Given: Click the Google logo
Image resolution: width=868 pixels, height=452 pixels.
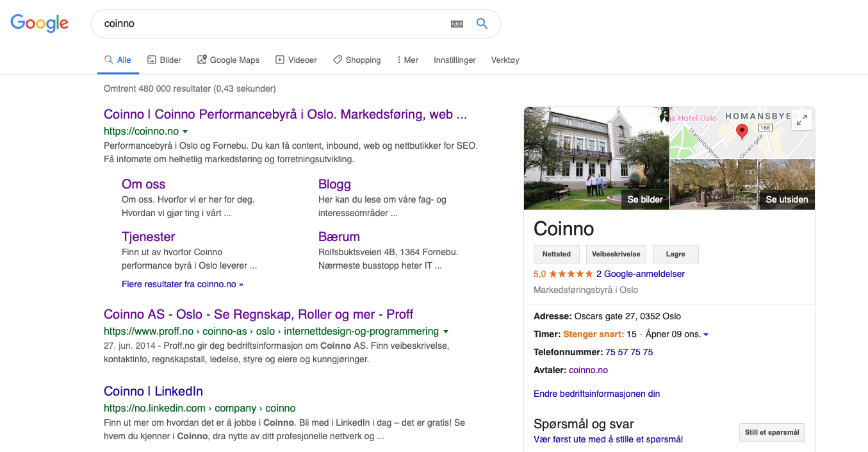Looking at the screenshot, I should 39,23.
